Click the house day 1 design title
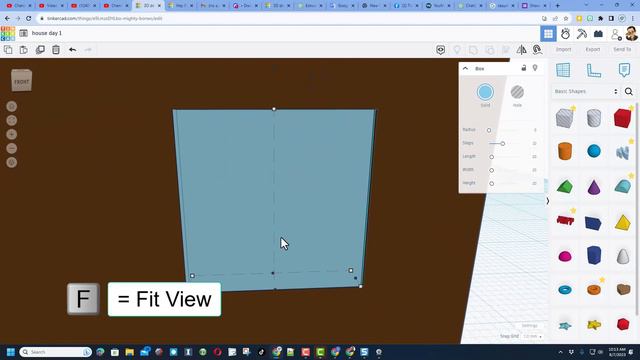Image resolution: width=640 pixels, height=360 pixels. [47, 33]
